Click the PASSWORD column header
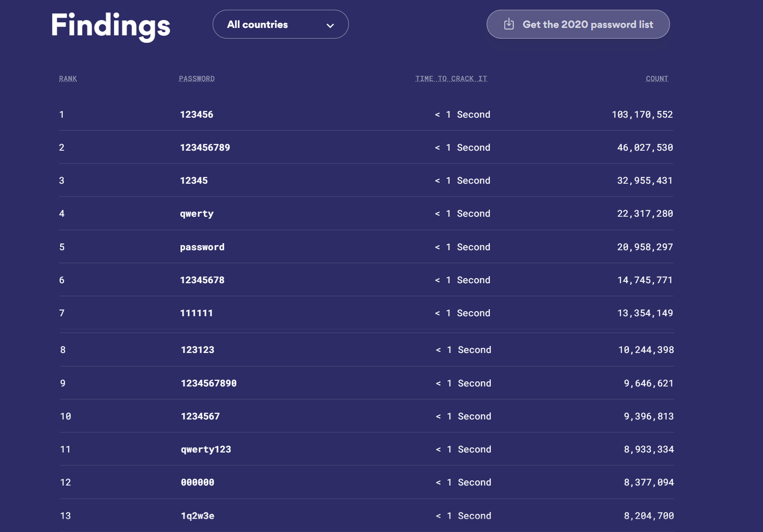This screenshot has height=532, width=763. tap(197, 79)
